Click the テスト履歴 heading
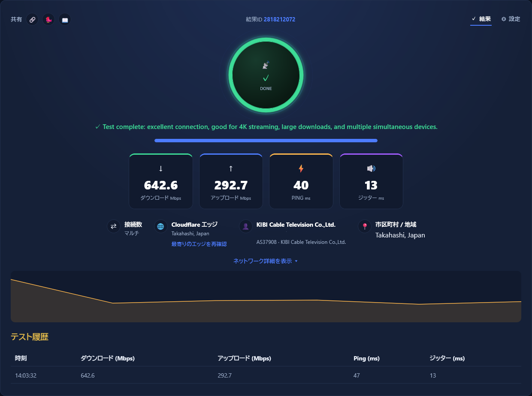The image size is (532, 396). pyautogui.click(x=30, y=337)
